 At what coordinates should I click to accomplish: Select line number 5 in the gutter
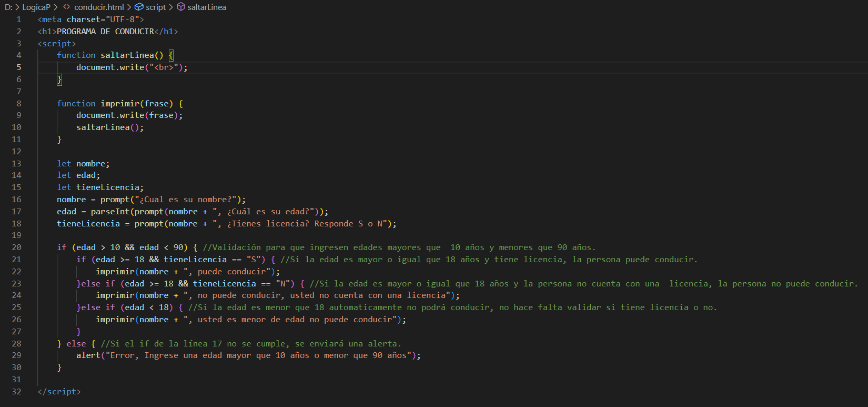[19, 67]
